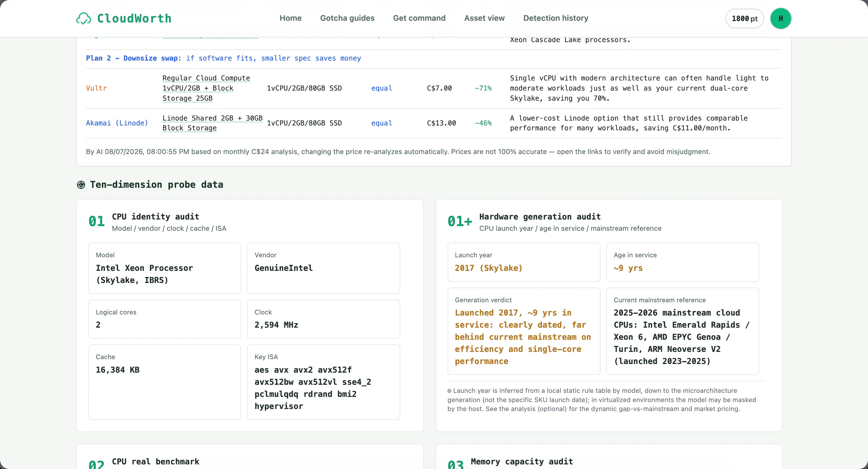The width and height of the screenshot is (868, 469).
Task: Open the Vultr Regular Cloud Compute plan link
Action: click(206, 88)
